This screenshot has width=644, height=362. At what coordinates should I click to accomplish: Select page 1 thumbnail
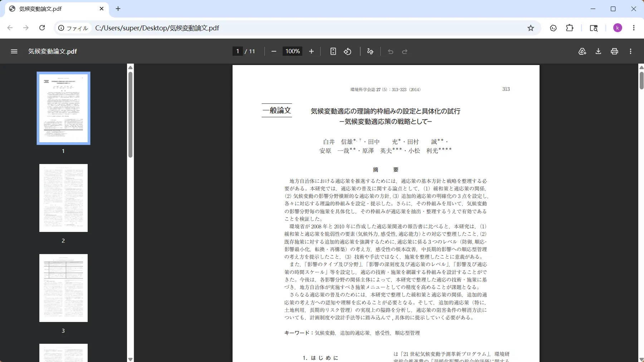pos(63,108)
